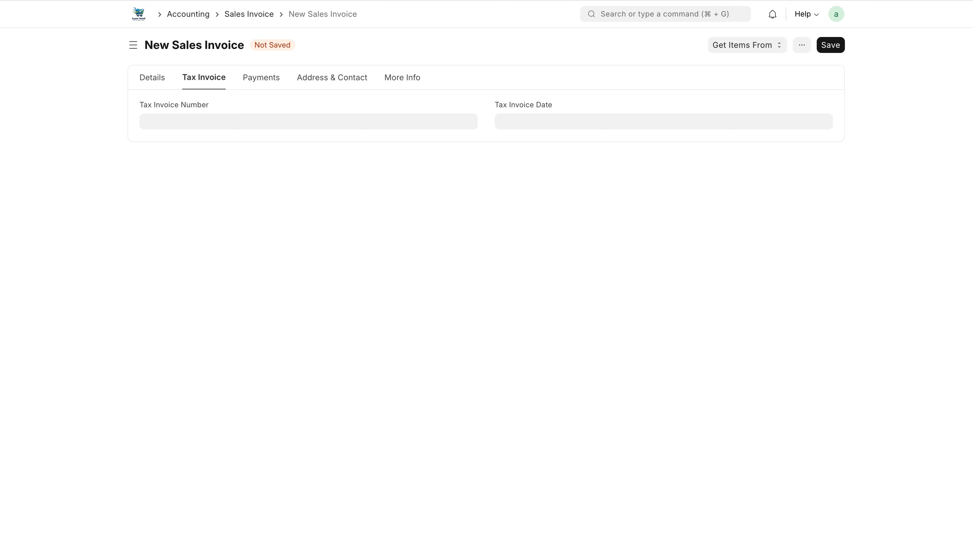Open the three-dots more actions menu

point(801,45)
